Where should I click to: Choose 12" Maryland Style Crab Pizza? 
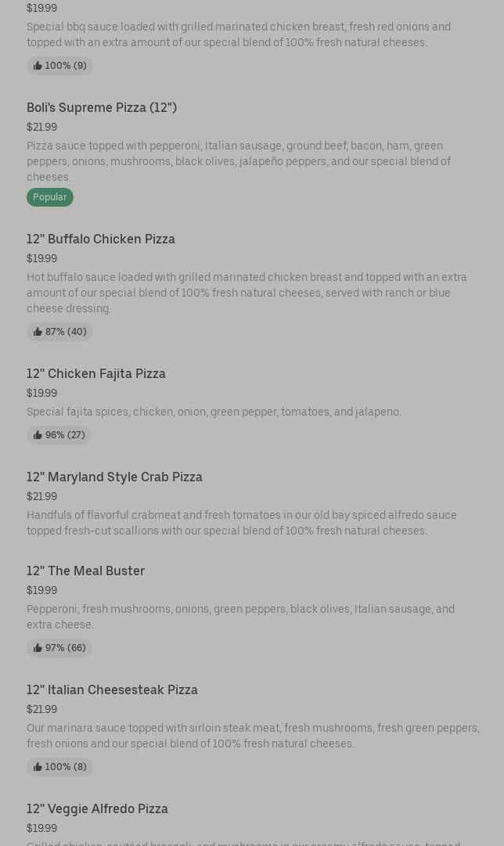point(114,477)
